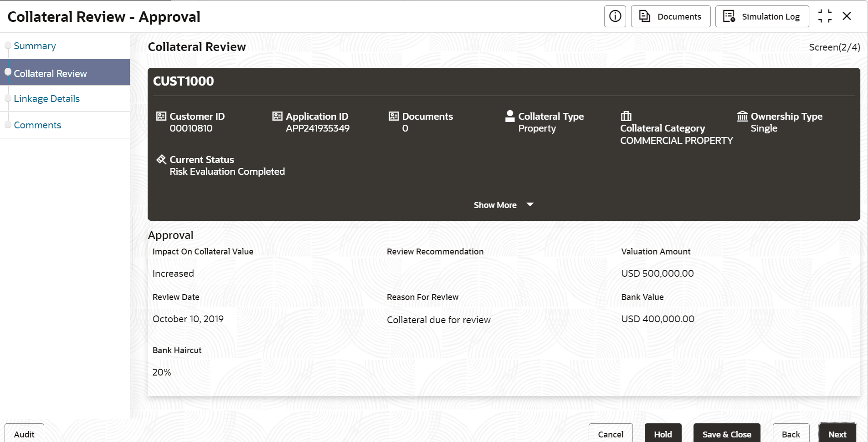868x442 pixels.
Task: Open the information icon button
Action: tap(615, 16)
